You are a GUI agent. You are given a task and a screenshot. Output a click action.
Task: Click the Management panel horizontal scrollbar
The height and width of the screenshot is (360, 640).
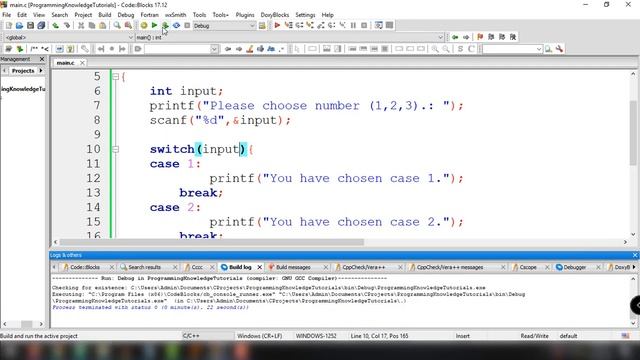24,324
